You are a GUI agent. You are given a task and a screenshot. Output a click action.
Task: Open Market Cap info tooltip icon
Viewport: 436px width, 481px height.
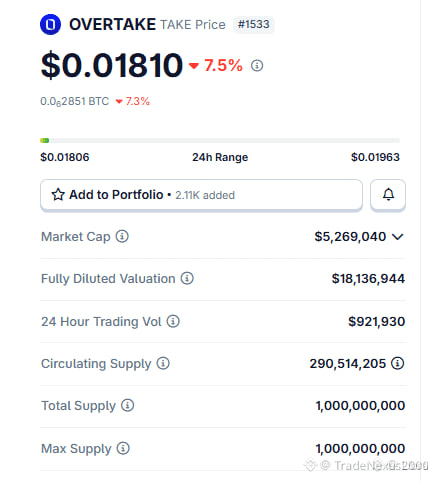(x=122, y=236)
